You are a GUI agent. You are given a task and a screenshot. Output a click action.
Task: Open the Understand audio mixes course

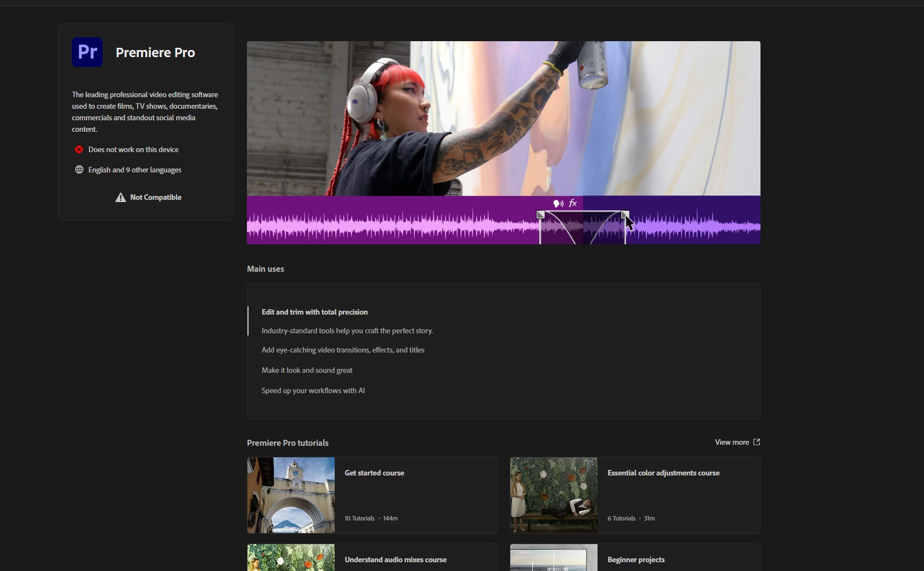372,557
